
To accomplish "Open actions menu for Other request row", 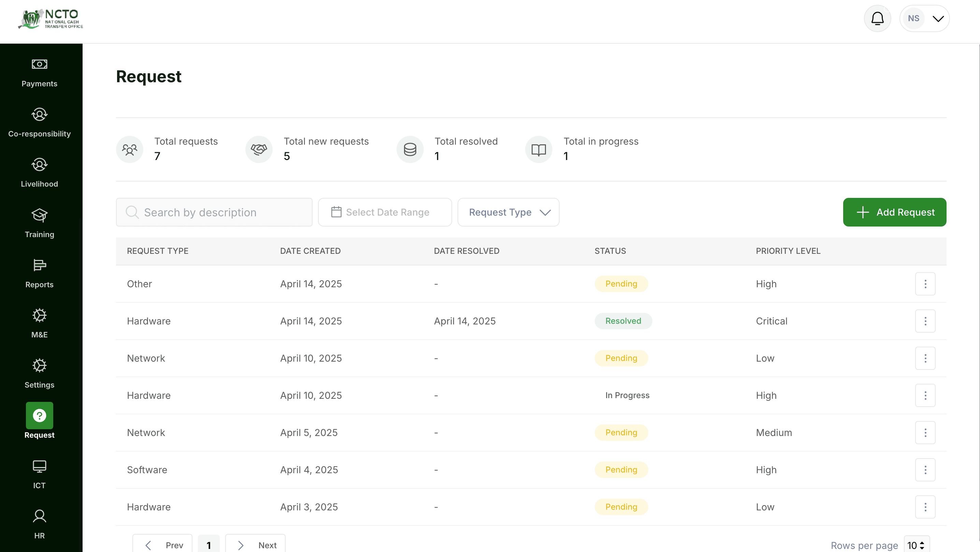I will click(925, 284).
